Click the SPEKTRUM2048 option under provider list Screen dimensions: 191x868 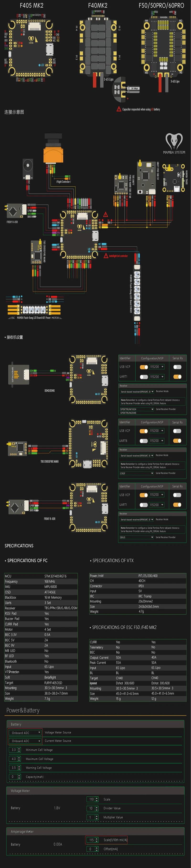pos(128,413)
